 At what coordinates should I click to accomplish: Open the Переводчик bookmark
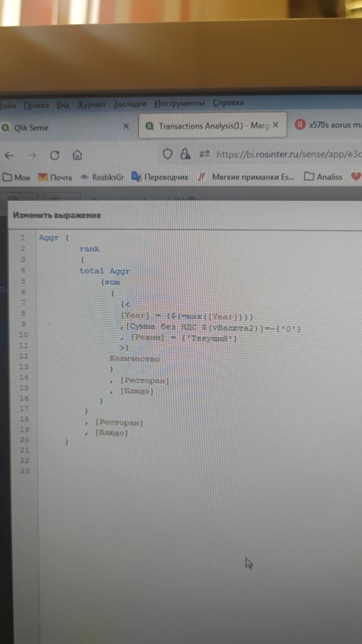(160, 177)
